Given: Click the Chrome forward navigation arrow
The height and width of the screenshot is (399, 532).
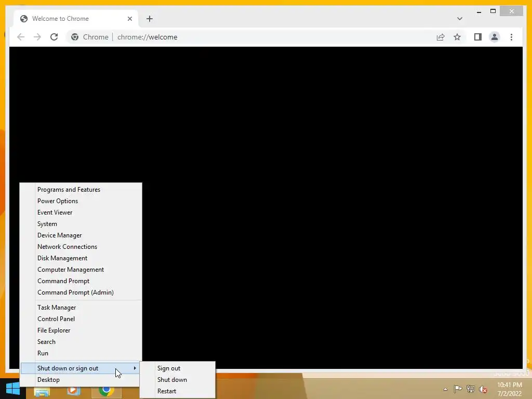Looking at the screenshot, I should [x=37, y=37].
